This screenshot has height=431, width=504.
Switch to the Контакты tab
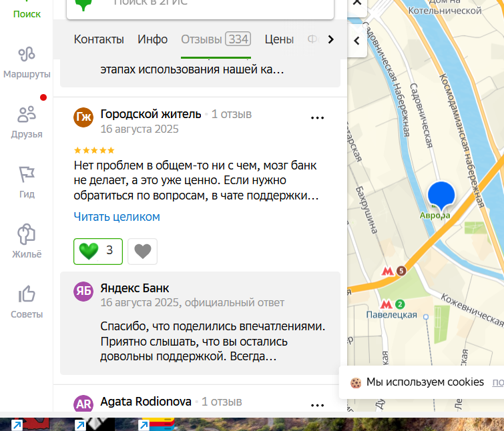point(99,39)
